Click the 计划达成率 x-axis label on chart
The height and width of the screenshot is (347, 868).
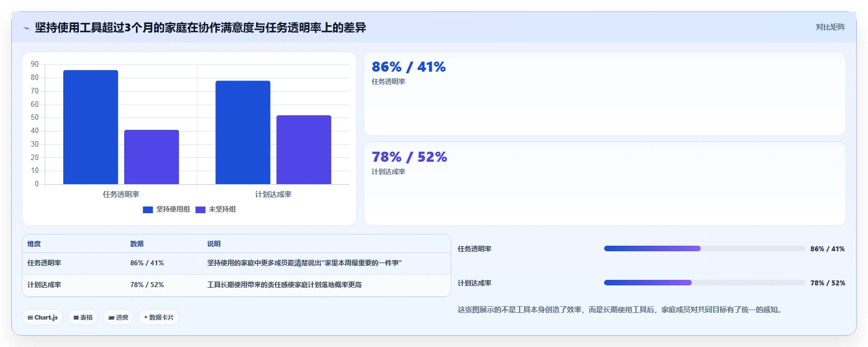click(273, 194)
